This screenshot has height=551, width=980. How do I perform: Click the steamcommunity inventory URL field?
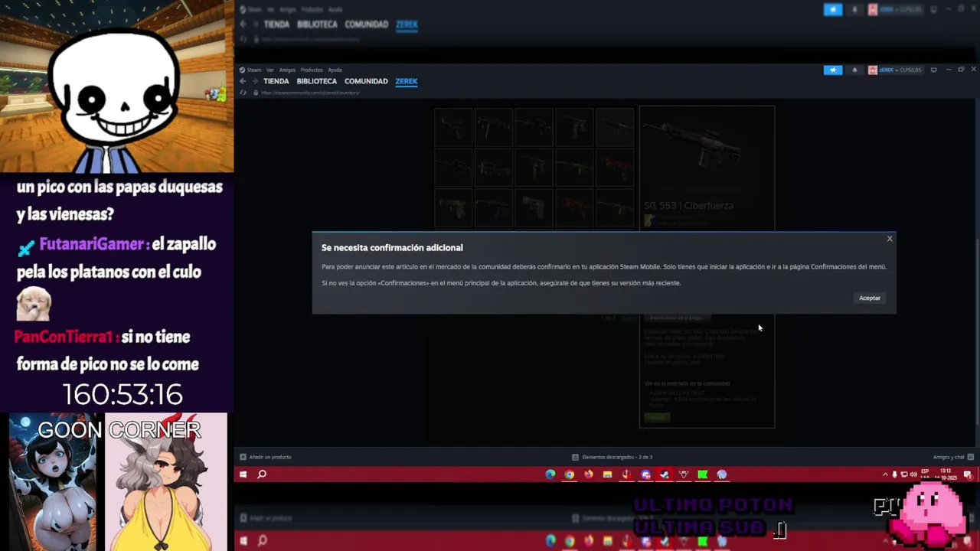click(x=310, y=93)
